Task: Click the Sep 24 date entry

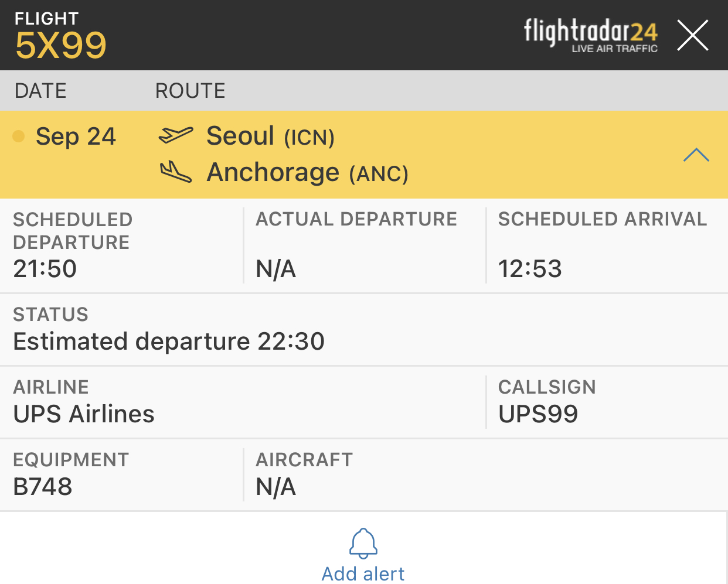Action: pyautogui.click(x=76, y=136)
